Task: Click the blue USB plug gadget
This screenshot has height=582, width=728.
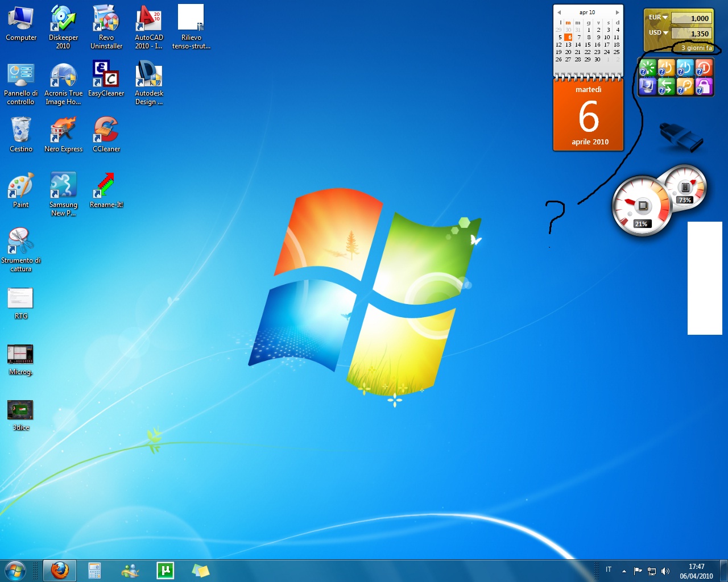Action: coord(681,137)
